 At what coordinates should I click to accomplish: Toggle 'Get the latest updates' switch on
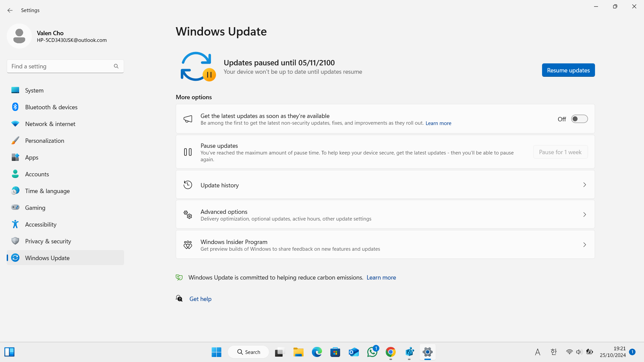pyautogui.click(x=579, y=119)
